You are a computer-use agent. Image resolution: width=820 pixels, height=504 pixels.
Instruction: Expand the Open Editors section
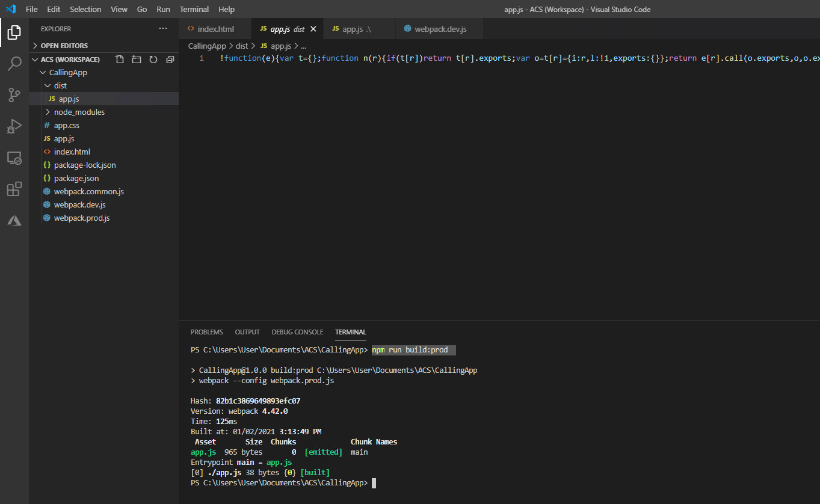[64, 46]
